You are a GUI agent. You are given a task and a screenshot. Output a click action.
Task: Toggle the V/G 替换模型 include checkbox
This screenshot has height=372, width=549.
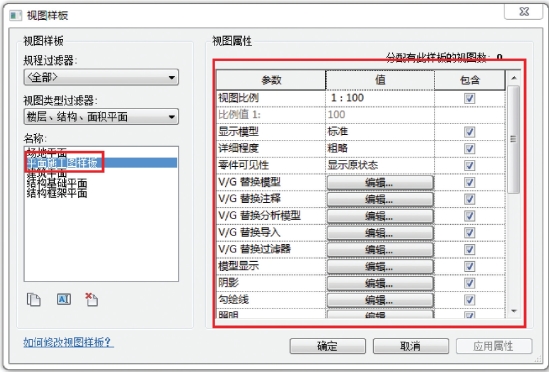(x=469, y=182)
